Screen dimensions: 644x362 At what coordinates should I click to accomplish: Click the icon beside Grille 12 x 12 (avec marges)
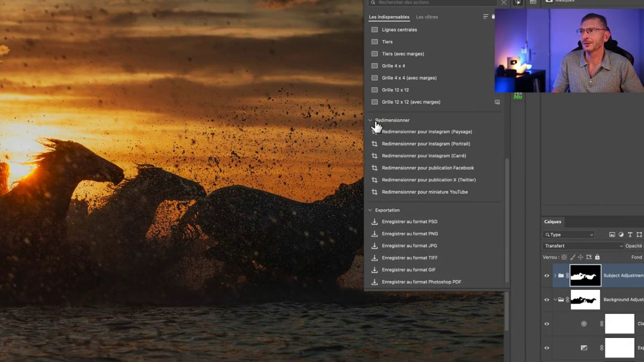497,102
